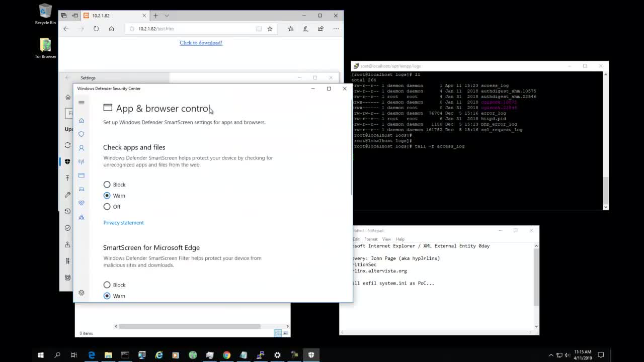The height and width of the screenshot is (362, 644).
Task: Click the terminal tail -f access_log line
Action: coord(409,146)
